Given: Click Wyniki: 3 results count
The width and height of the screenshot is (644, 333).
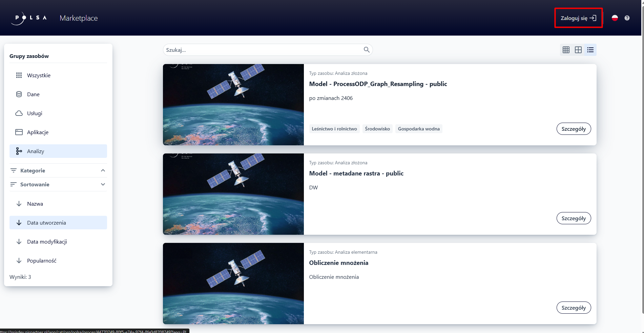Looking at the screenshot, I should pos(20,277).
